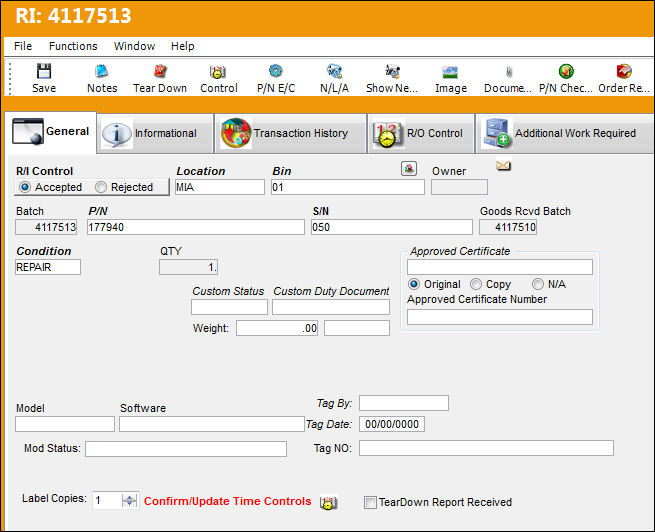Click the Save toolbar icon
Screen dimensions: 655x532
(x=44, y=71)
